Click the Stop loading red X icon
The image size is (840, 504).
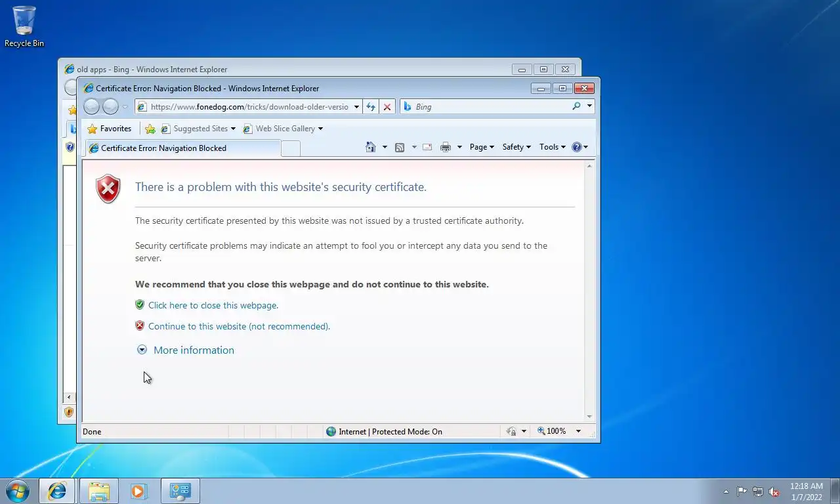[x=387, y=107]
